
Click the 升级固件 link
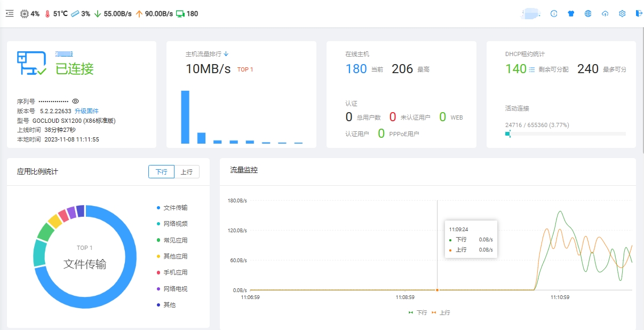(x=86, y=111)
